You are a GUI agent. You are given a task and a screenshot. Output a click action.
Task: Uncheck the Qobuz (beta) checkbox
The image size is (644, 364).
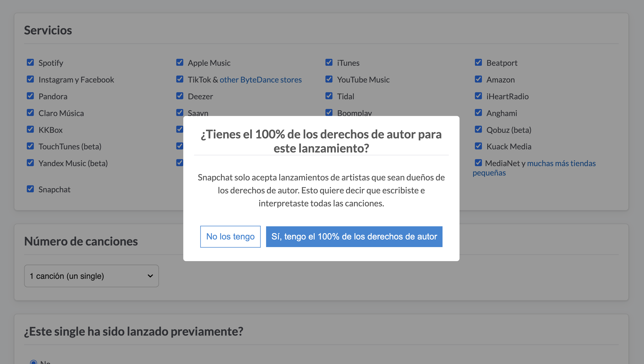(x=478, y=129)
